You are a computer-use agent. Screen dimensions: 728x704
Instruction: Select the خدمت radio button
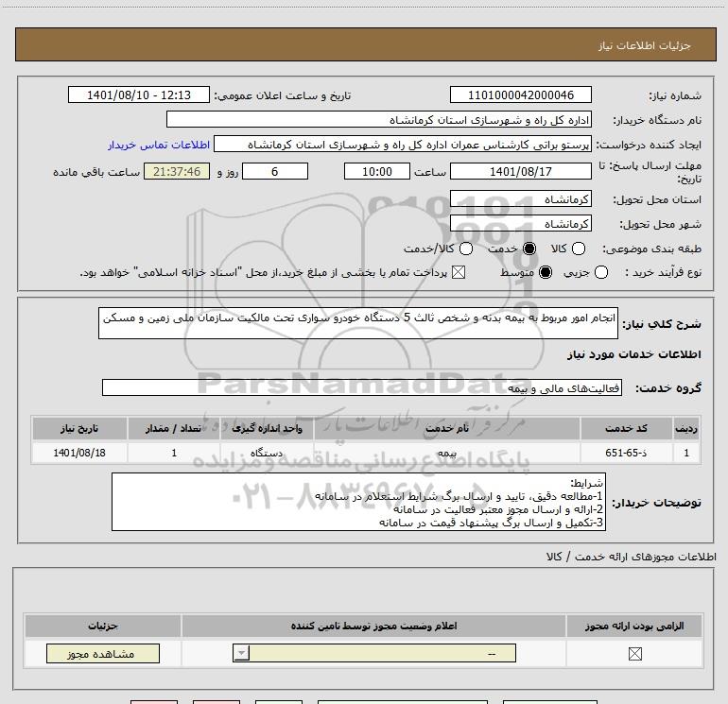[x=529, y=249]
